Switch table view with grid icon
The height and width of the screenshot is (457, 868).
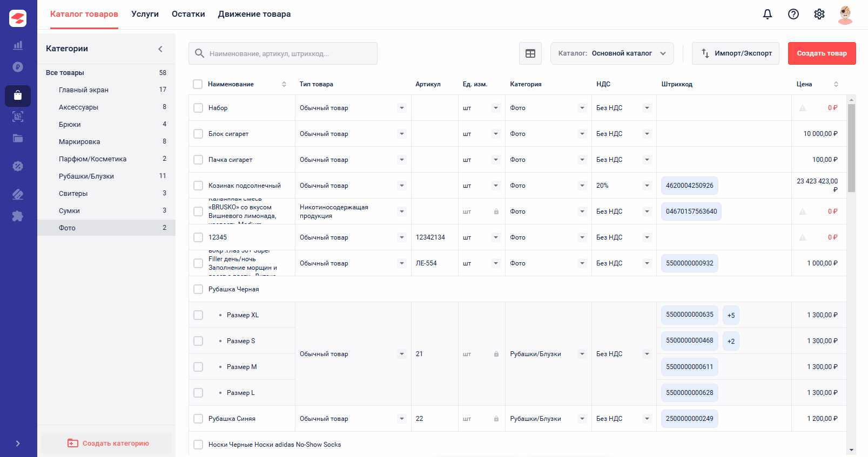point(530,53)
